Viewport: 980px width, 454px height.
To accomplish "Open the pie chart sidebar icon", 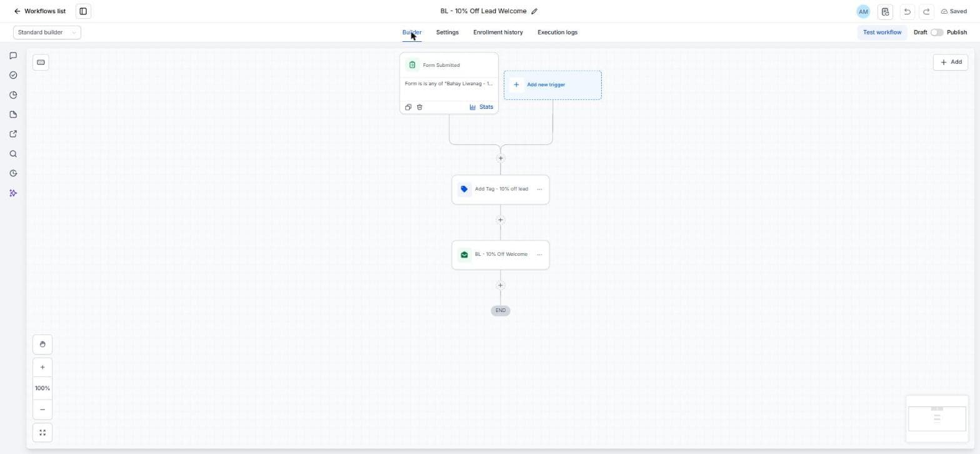I will tap(13, 95).
